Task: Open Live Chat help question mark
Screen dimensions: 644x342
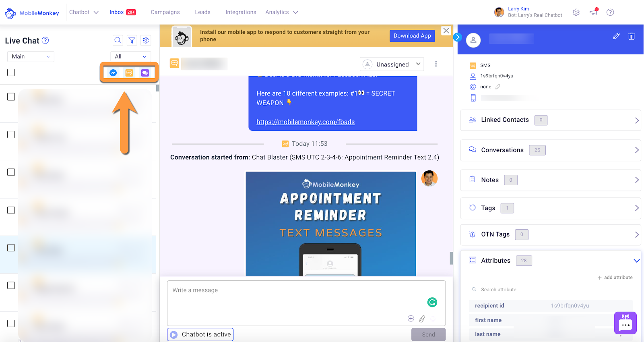Action: coord(45,40)
